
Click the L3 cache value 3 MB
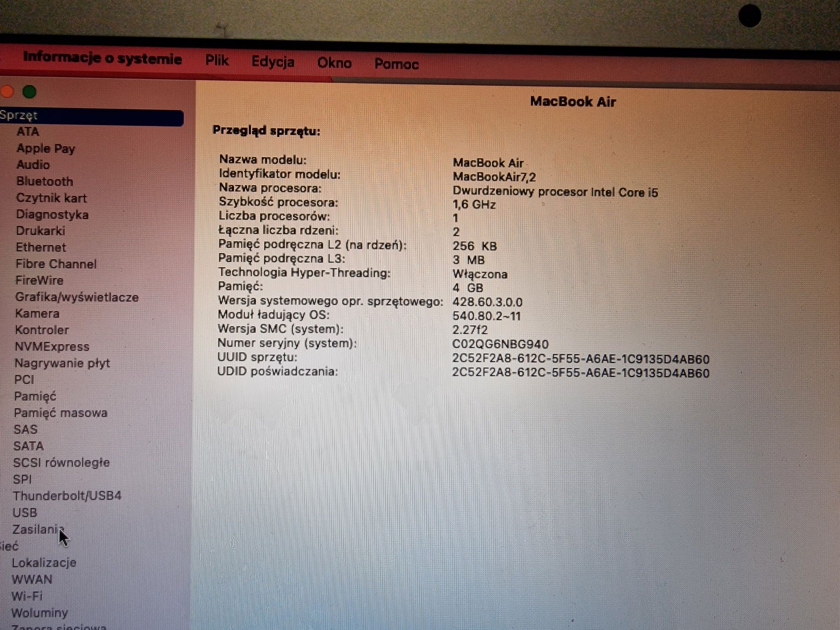[x=469, y=260]
